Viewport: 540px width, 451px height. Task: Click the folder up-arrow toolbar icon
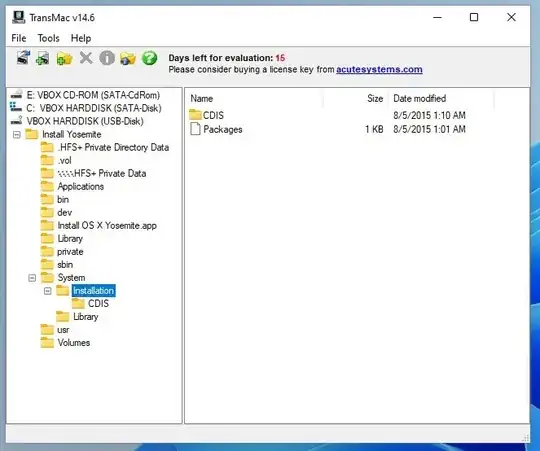pos(128,59)
